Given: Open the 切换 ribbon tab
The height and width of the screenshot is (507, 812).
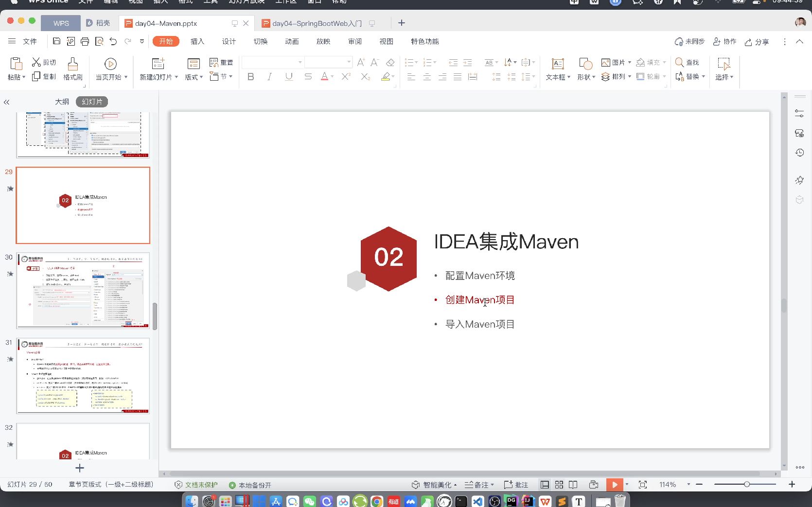Looking at the screenshot, I should [x=261, y=41].
